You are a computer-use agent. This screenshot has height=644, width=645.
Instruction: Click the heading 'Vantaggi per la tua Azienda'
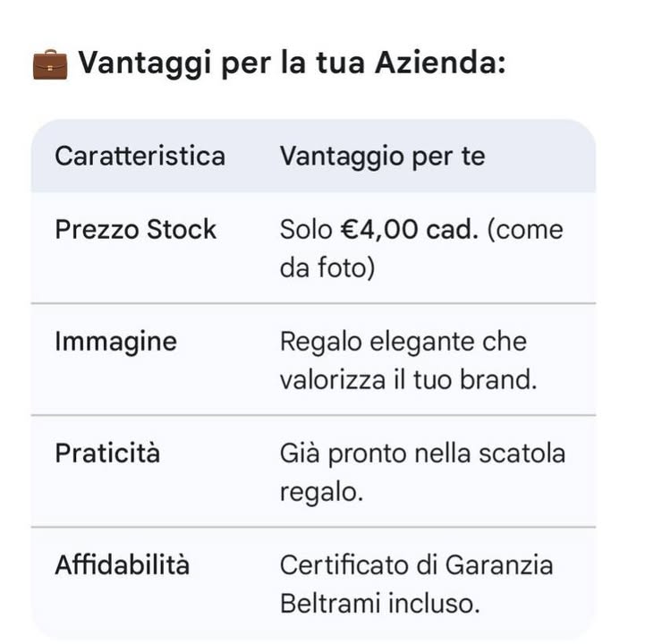(x=292, y=64)
